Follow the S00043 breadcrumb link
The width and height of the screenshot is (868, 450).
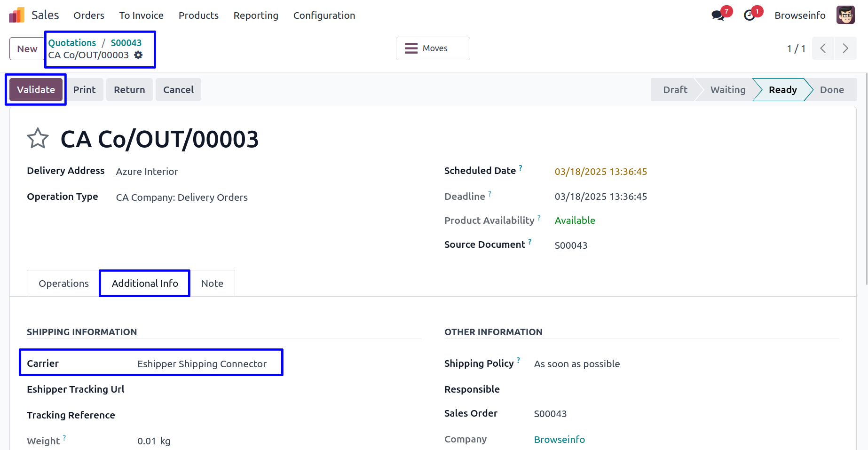click(x=126, y=43)
